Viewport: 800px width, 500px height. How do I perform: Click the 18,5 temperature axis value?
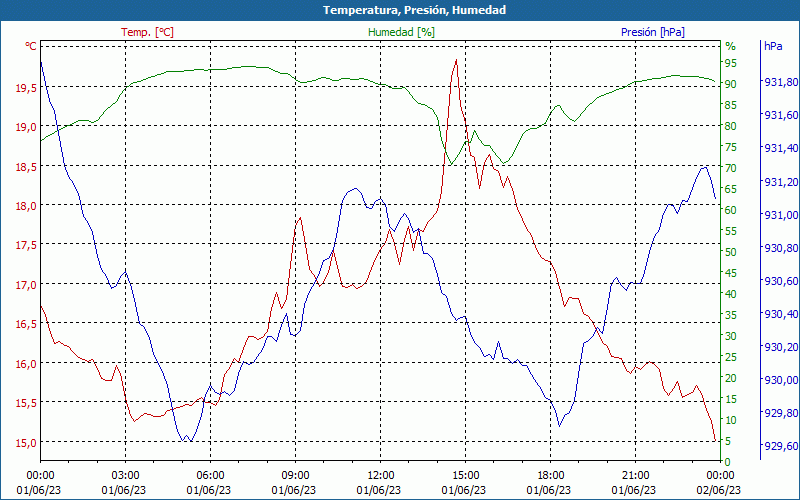click(x=26, y=166)
